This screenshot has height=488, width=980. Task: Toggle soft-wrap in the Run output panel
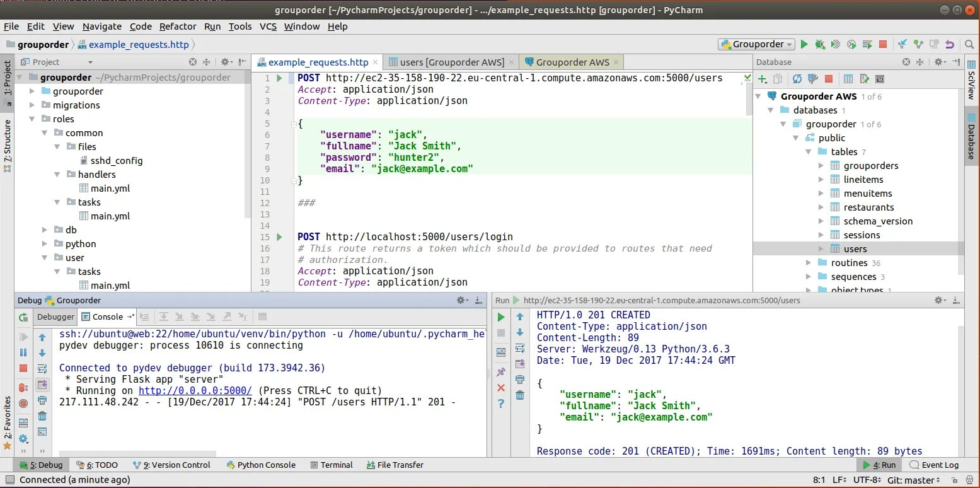pos(520,348)
